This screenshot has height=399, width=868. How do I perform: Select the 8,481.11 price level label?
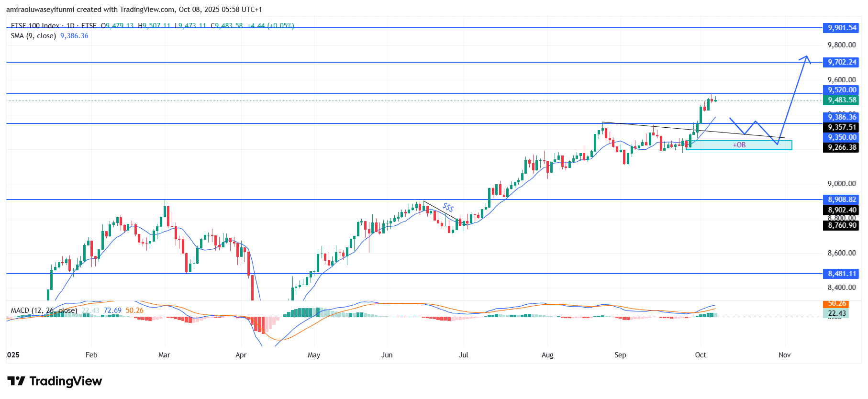842,274
